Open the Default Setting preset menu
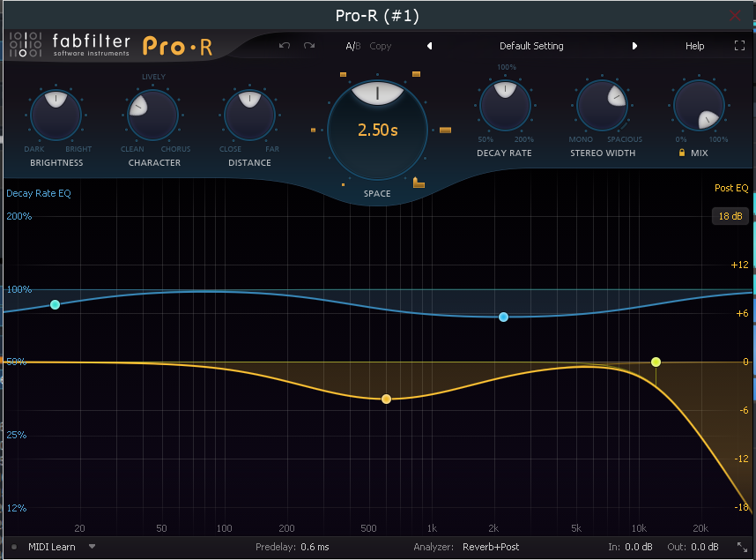756x560 pixels. pos(531,46)
